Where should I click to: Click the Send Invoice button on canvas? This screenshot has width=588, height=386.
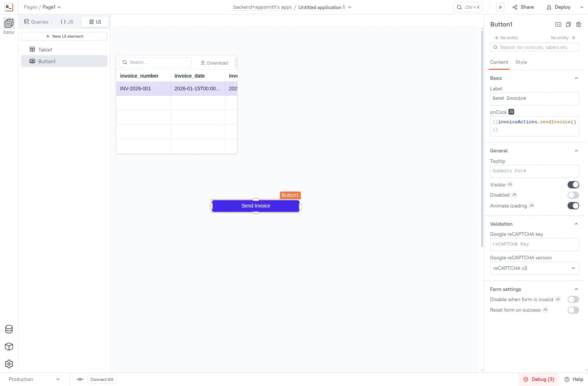pos(256,206)
